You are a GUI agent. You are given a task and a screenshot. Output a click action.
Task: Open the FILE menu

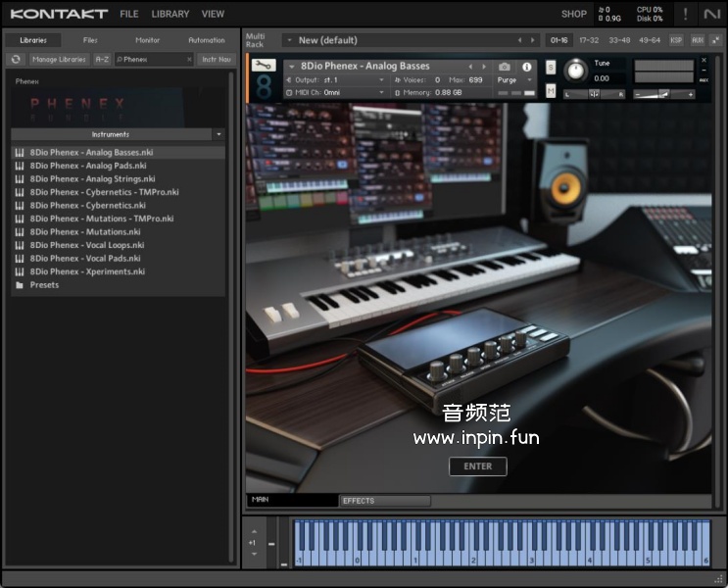pyautogui.click(x=129, y=14)
